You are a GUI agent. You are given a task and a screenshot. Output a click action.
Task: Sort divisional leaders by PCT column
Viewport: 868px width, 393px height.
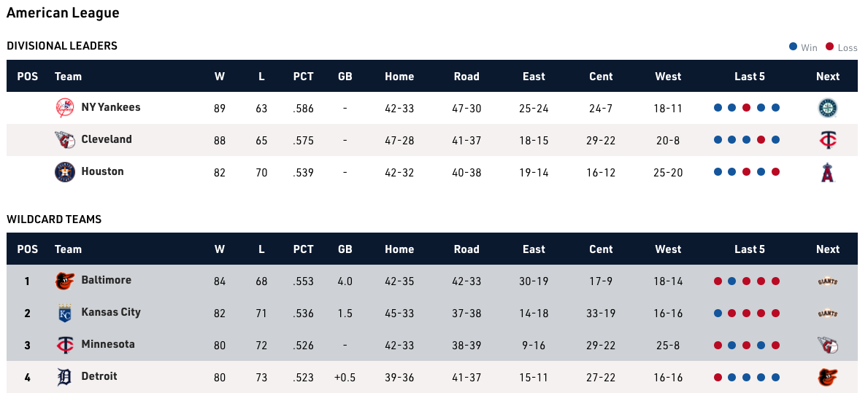pyautogui.click(x=303, y=77)
